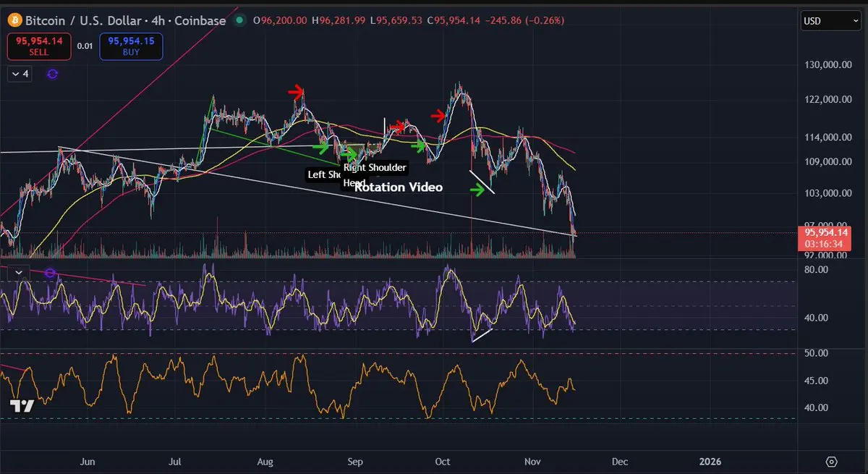The height and width of the screenshot is (474, 868).
Task: Click the high price H96,281.99
Action: (x=338, y=20)
